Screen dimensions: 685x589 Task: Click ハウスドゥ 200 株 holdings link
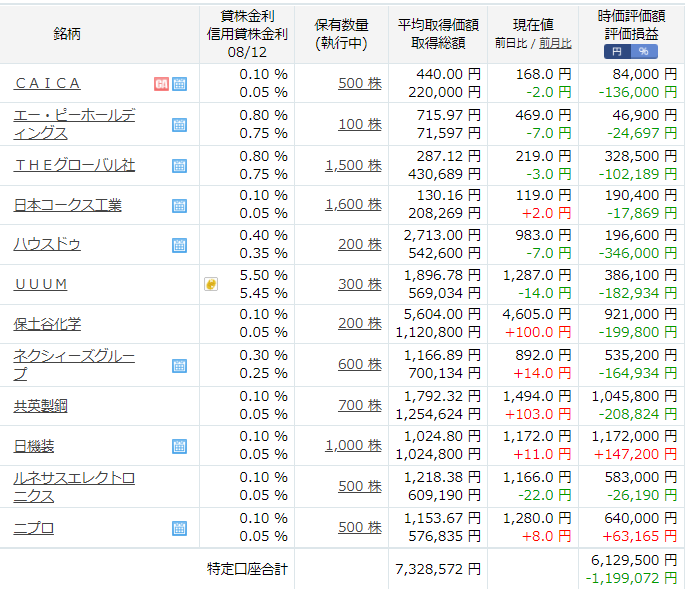pyautogui.click(x=360, y=244)
